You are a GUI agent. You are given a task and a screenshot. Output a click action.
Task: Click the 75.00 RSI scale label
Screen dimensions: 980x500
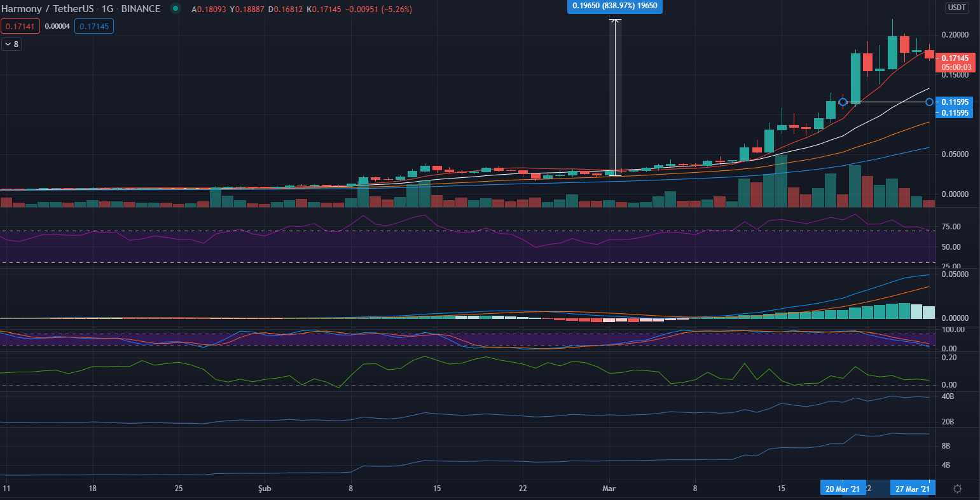951,227
